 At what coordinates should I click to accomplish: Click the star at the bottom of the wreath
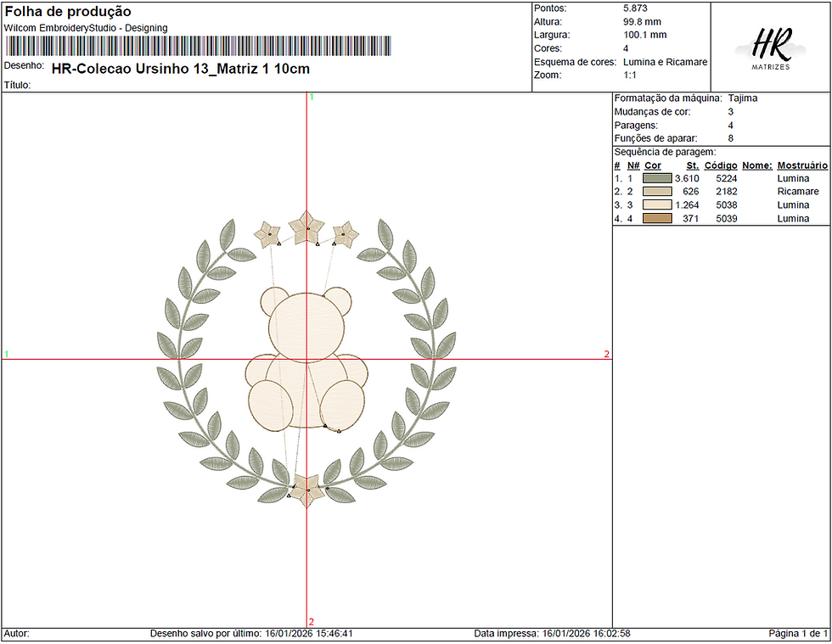coord(308,490)
